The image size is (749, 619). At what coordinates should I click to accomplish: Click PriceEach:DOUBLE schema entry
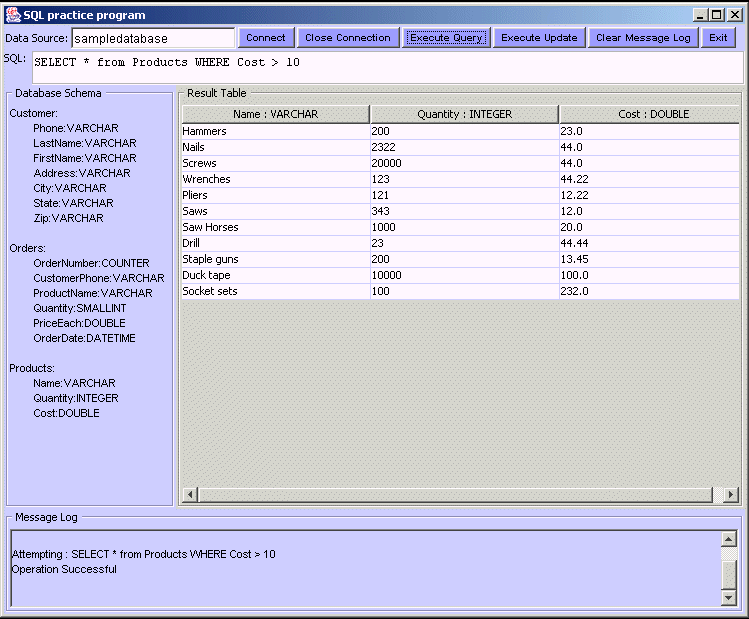click(x=79, y=323)
